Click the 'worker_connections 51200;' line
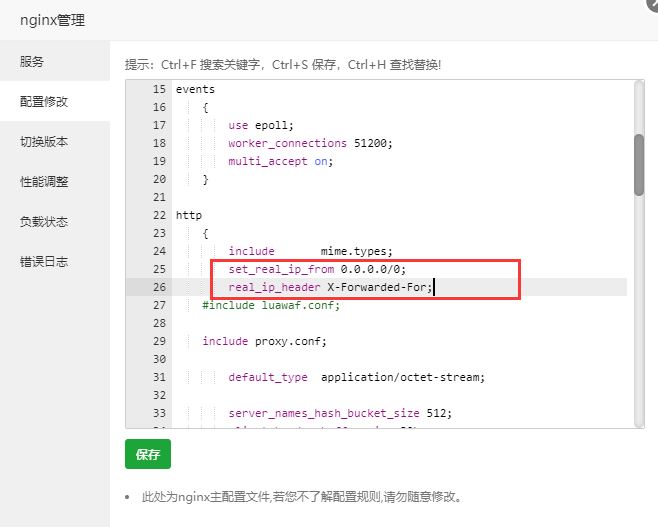658x527 pixels. click(310, 143)
